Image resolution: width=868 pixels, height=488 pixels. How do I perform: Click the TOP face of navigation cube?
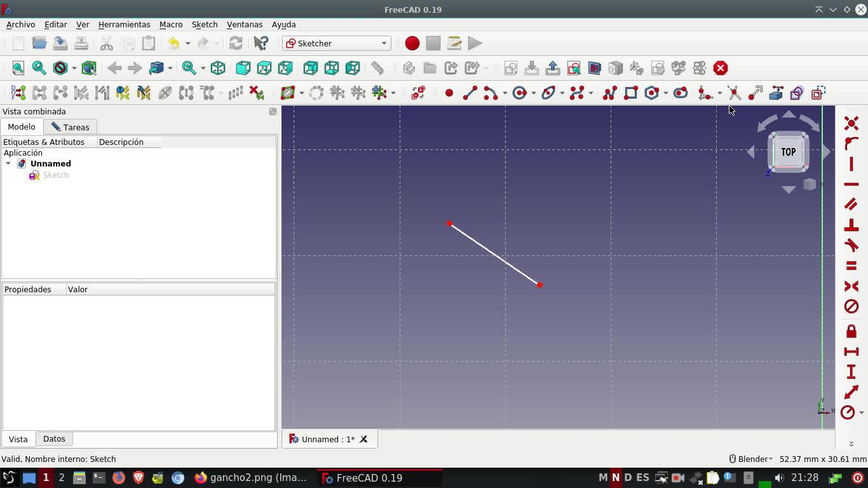788,152
